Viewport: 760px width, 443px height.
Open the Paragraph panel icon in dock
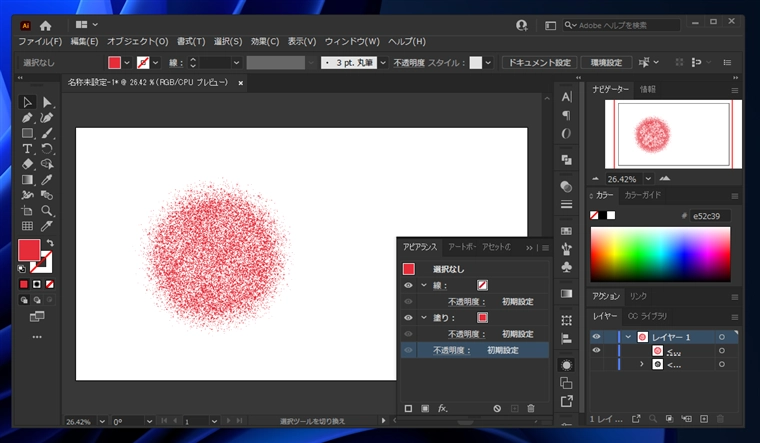pos(566,115)
